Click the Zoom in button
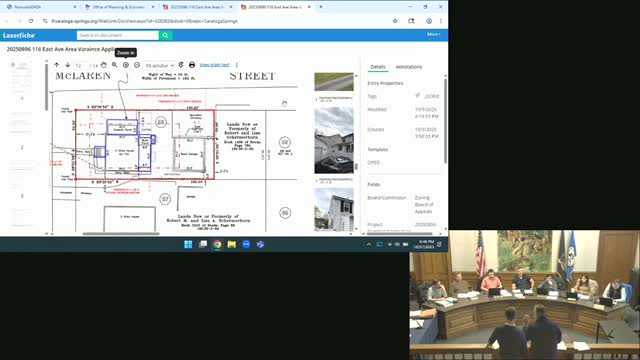 (126, 65)
